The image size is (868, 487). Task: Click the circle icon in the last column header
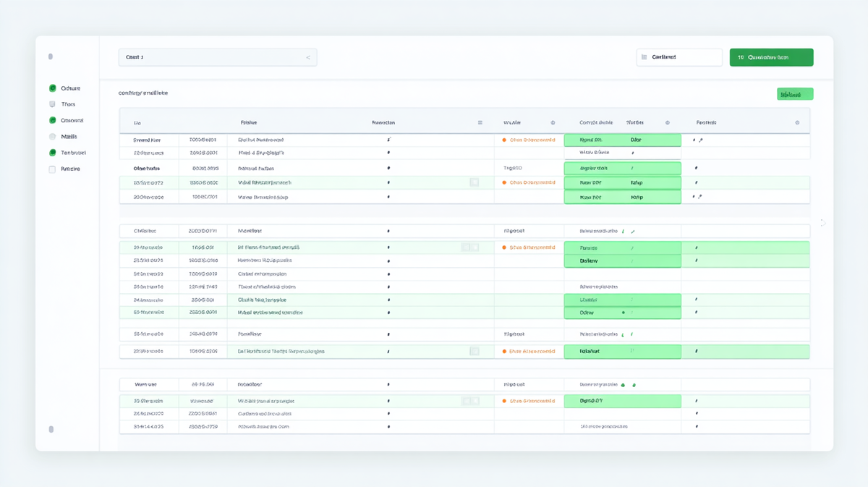tap(797, 123)
